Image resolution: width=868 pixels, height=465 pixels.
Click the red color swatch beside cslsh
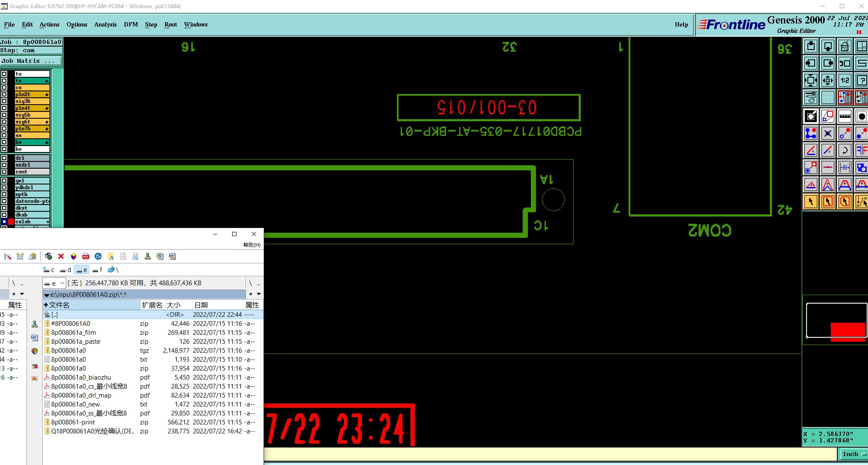[11, 222]
